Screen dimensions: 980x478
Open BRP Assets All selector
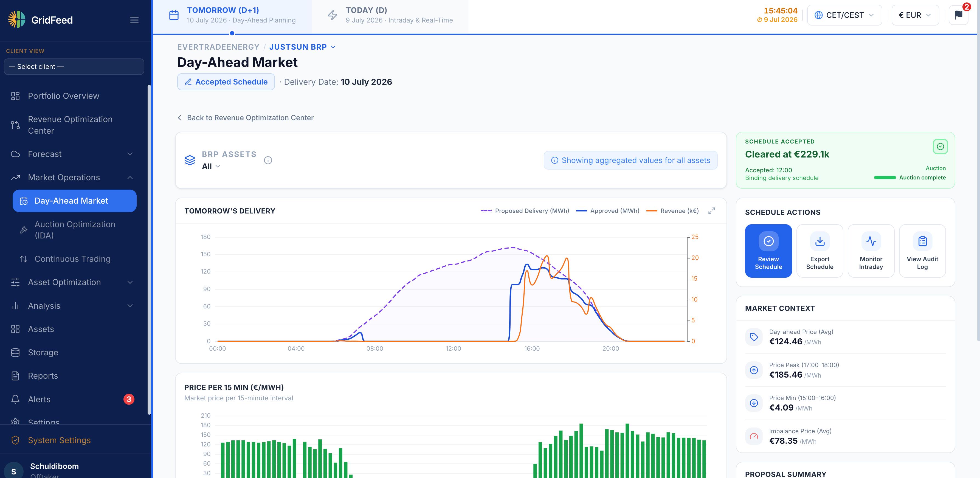(x=211, y=166)
